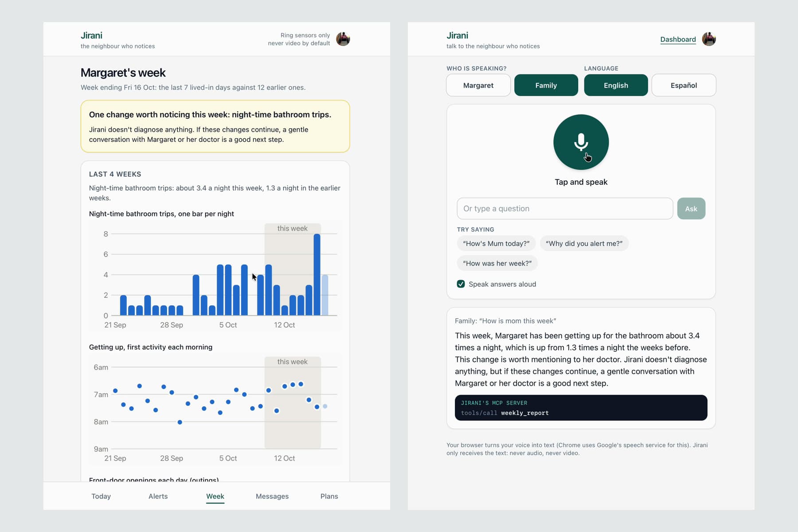The height and width of the screenshot is (532, 798).
Task: Click the Jirani logo in the voice panel
Action: coord(457,35)
